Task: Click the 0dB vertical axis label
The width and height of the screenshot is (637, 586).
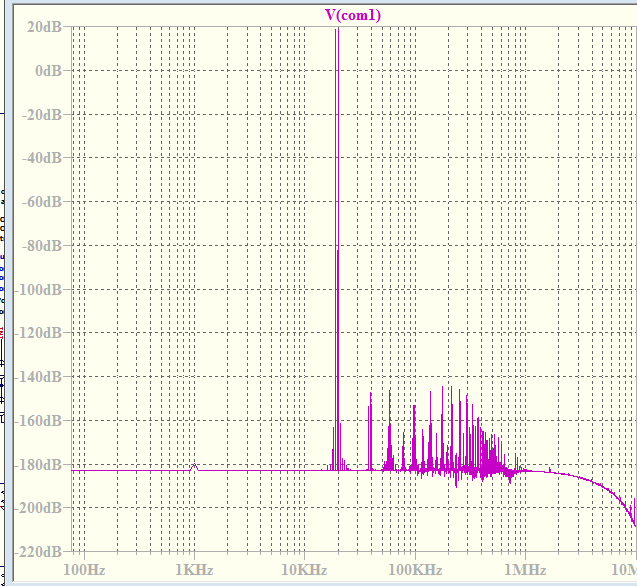Action: [x=48, y=71]
